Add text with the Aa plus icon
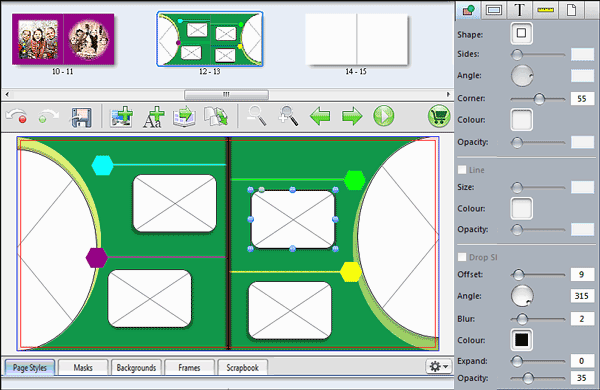 tap(153, 117)
